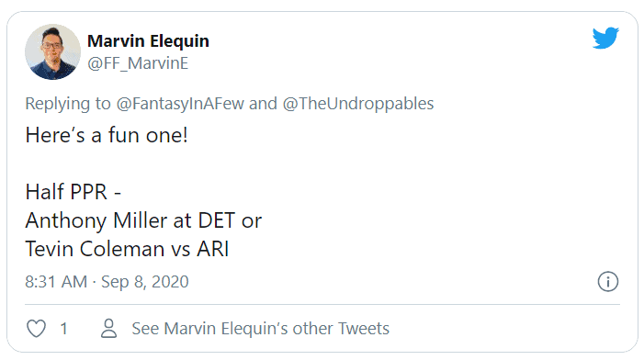Click the Sep 8, 2020 date

pos(145,282)
